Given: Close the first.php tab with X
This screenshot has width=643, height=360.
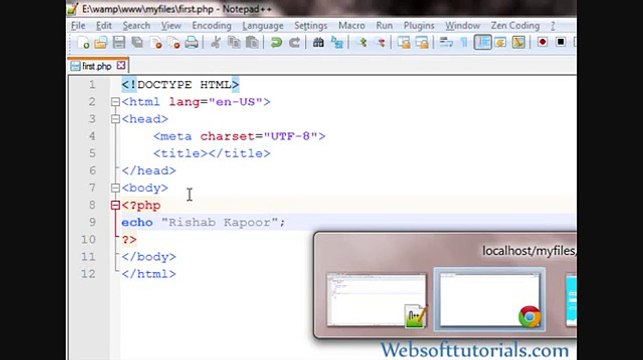Looking at the screenshot, I should click(121, 65).
